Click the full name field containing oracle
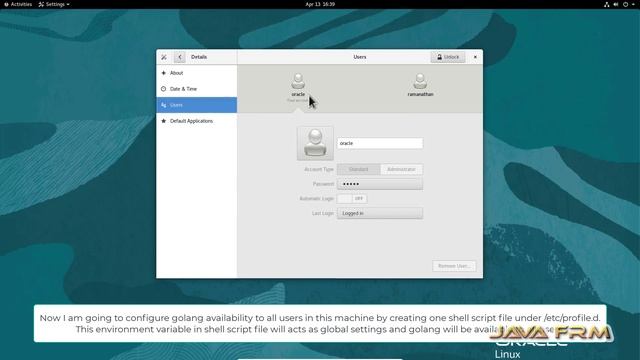The width and height of the screenshot is (640, 360). [x=380, y=143]
